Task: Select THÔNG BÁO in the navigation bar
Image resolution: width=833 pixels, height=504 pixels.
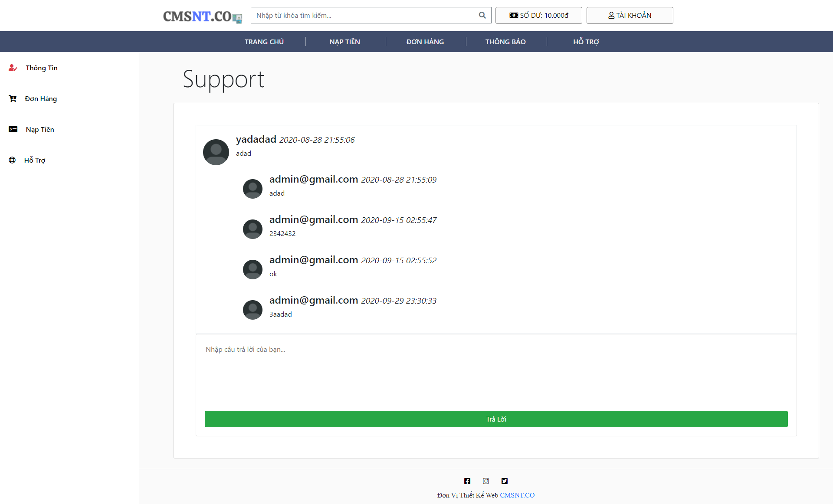Action: coord(505,42)
